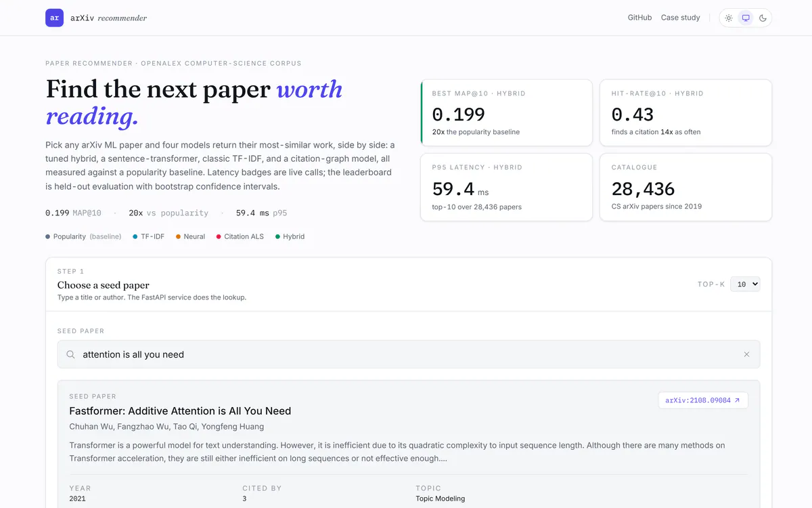Viewport: 812px width, 508px height.
Task: Switch to light theme sun icon
Action: [729, 18]
